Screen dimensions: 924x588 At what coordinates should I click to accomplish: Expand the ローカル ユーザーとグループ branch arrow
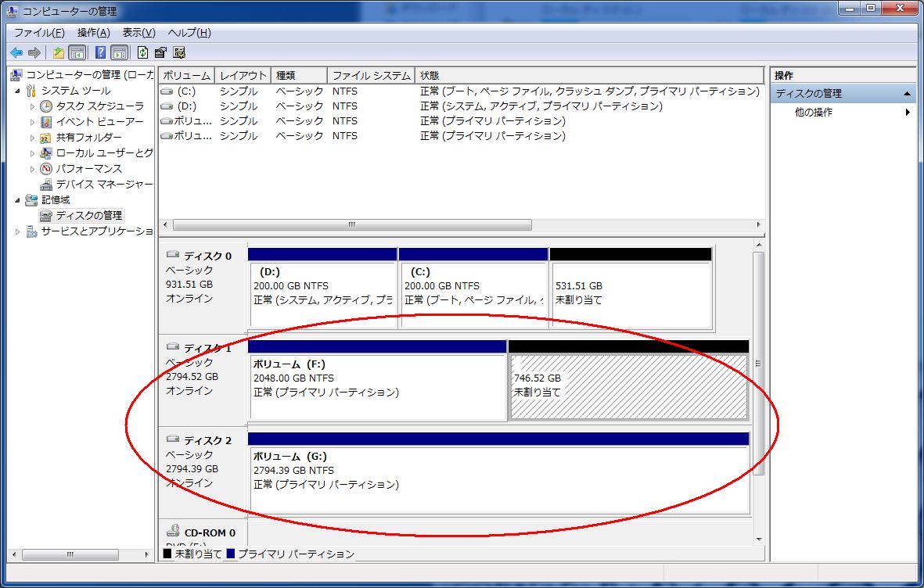[x=32, y=153]
